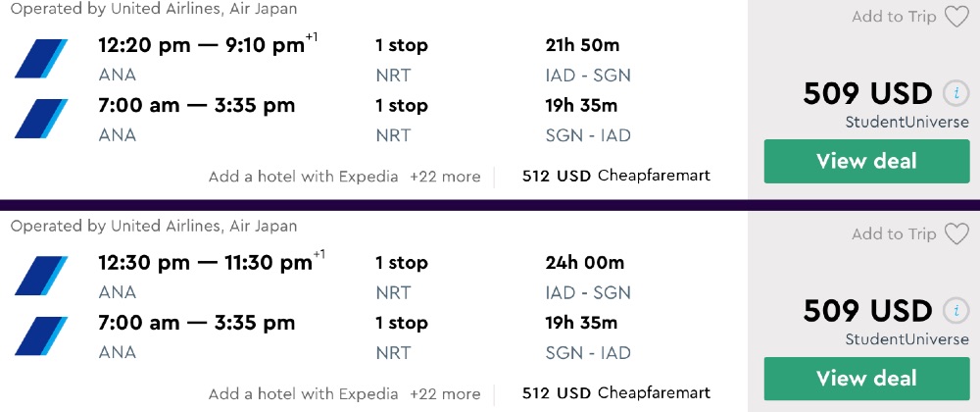The image size is (980, 412).
Task: Toggle Add to Trip on first result
Action: (893, 17)
